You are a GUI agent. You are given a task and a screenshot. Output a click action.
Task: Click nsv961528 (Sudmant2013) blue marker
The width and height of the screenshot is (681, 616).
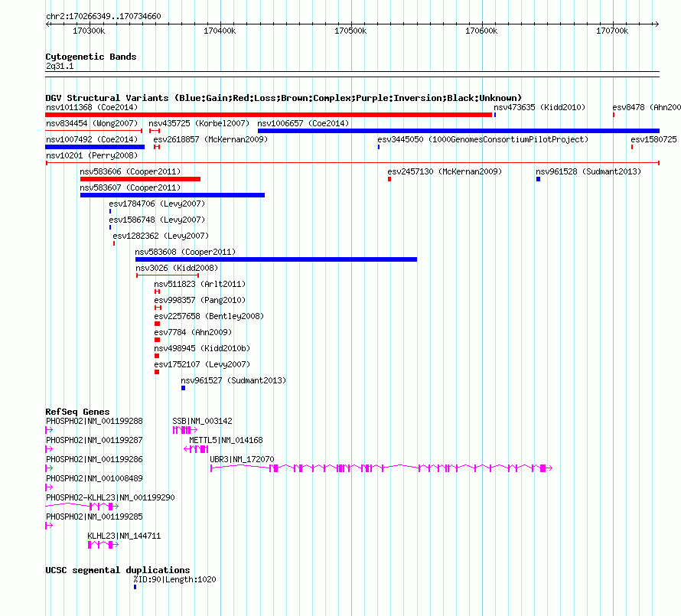point(538,179)
